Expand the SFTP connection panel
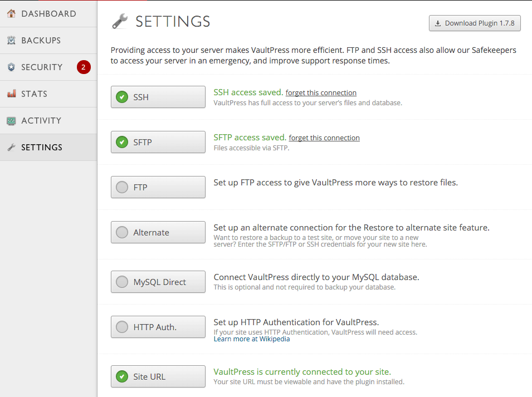This screenshot has width=532, height=397. [x=158, y=142]
